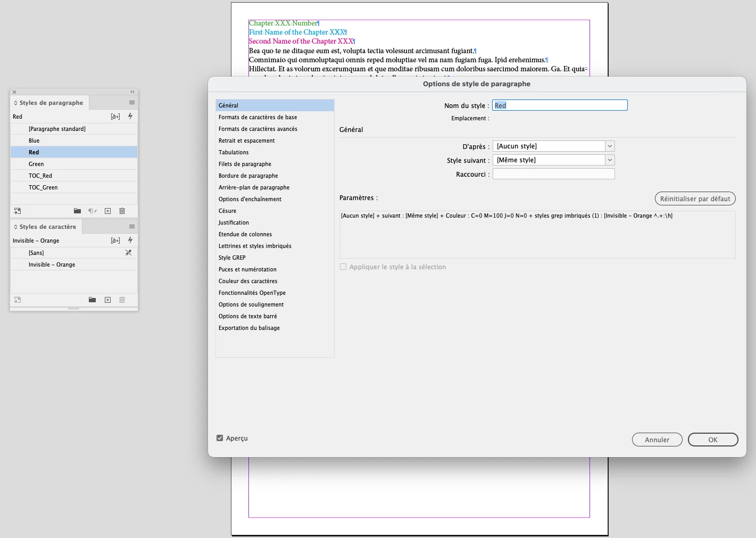Viewport: 756px width, 538px height.
Task: Open the Césure section
Action: (x=275, y=211)
